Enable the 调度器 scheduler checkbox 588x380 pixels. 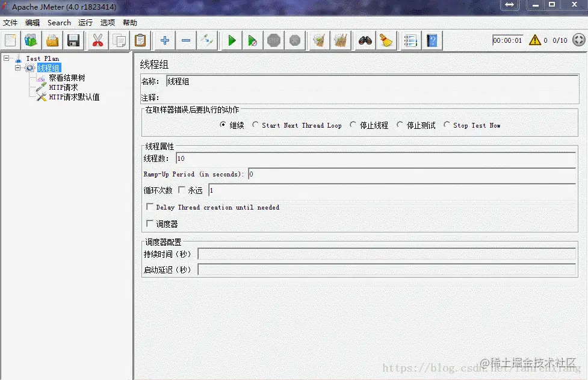pos(150,223)
